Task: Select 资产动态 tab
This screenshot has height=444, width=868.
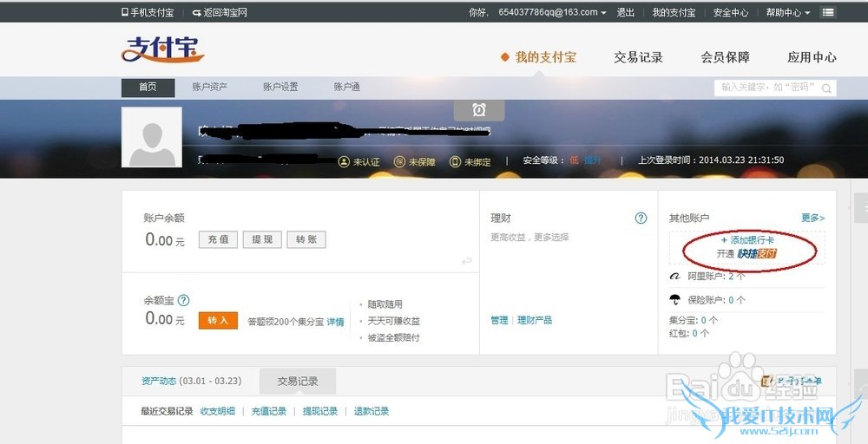Action: point(192,381)
